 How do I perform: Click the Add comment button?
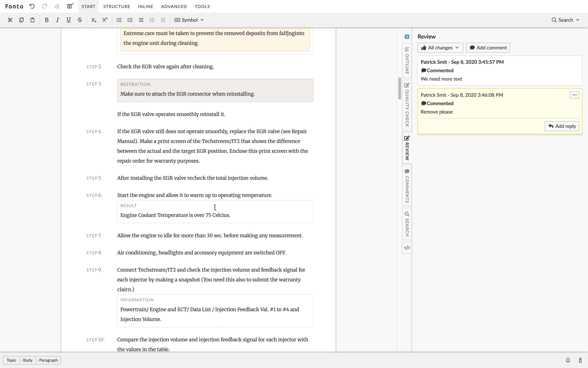tap(488, 48)
